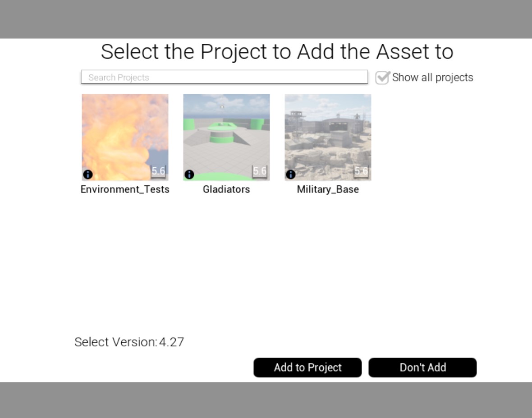Viewport: 532px width, 418px height.
Task: Pick the Military_Base project thumbnail
Action: (328, 138)
